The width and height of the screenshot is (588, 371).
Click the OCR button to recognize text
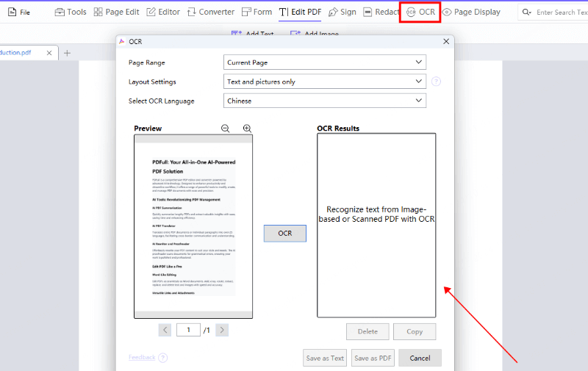point(285,233)
